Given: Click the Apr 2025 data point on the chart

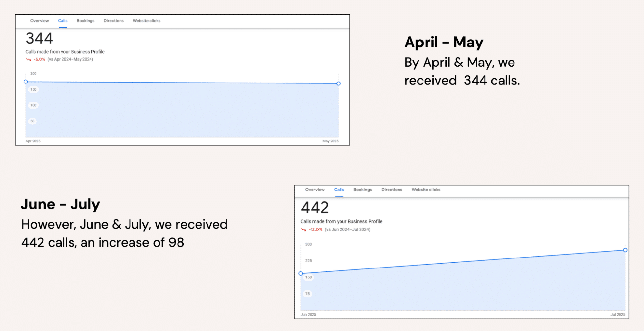Looking at the screenshot, I should [x=26, y=82].
